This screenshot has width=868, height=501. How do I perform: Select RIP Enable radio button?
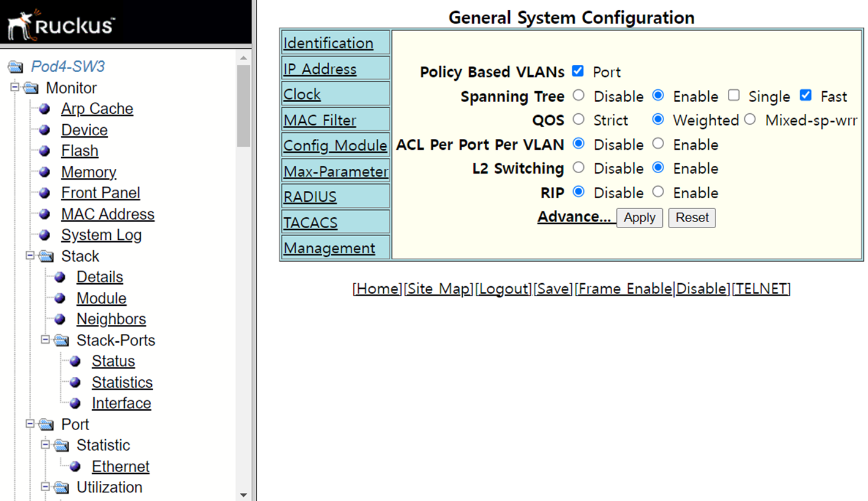click(658, 191)
